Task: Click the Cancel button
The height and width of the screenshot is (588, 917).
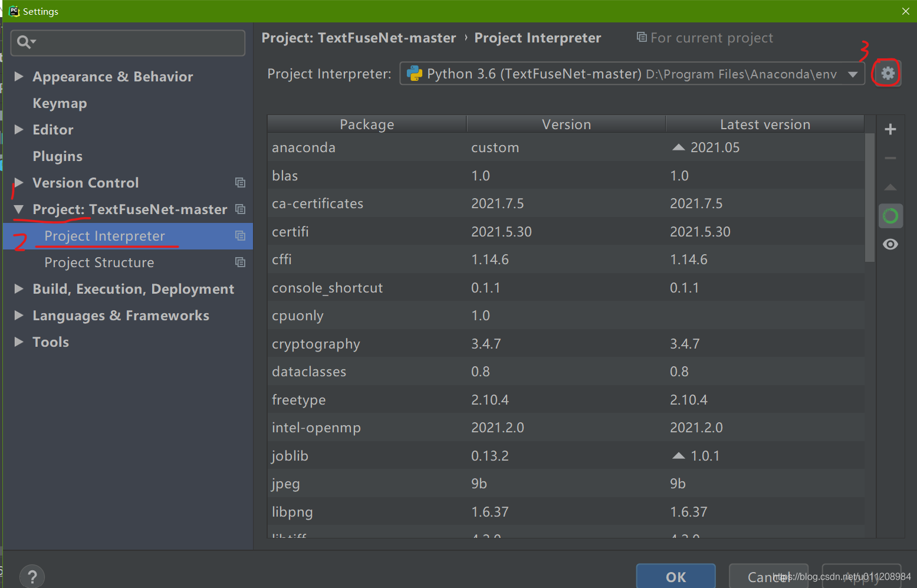Action: tap(768, 577)
